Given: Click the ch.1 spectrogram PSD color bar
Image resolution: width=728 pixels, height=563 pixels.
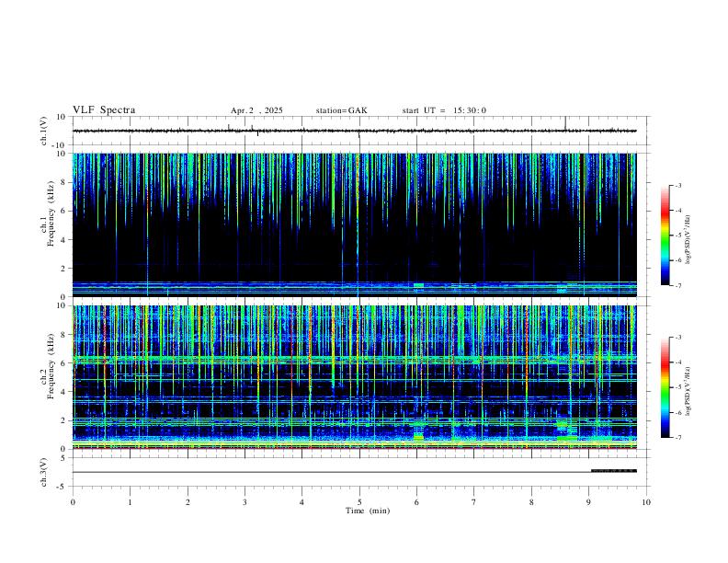Looking at the screenshot, I should click(x=665, y=236).
